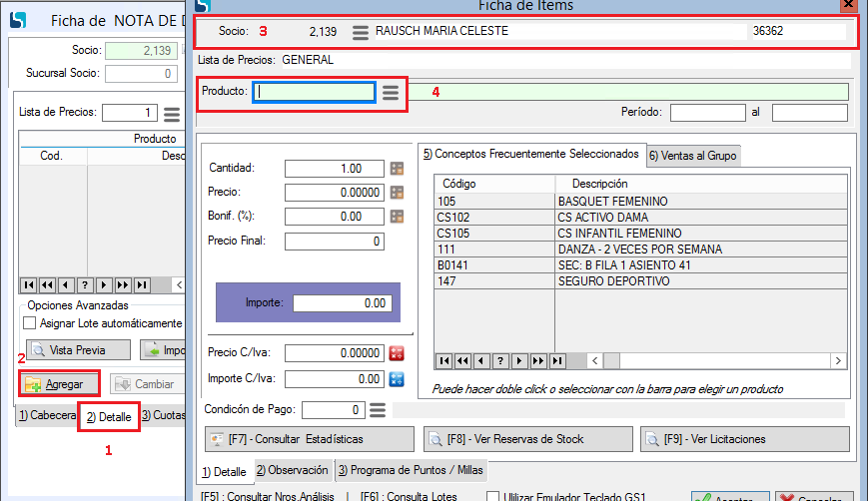Open the Producto lookup list button
This screenshot has width=868, height=501.
pos(391,93)
